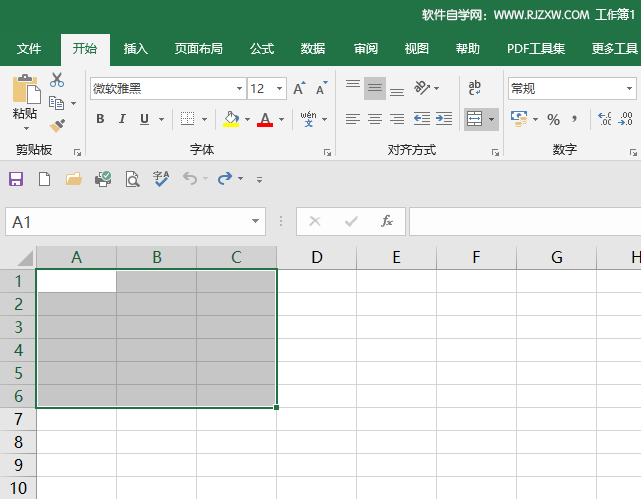The height and width of the screenshot is (499, 641).
Task: Toggle underline formatting
Action: pos(144,119)
